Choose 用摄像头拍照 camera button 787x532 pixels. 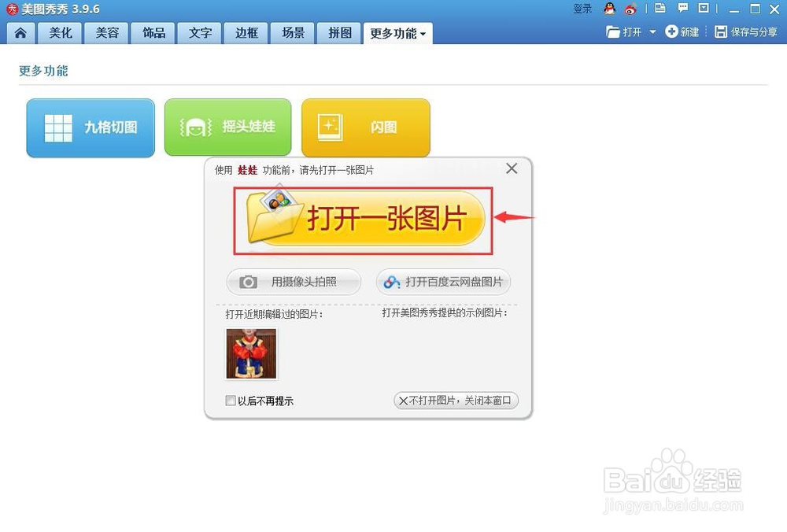coord(294,282)
